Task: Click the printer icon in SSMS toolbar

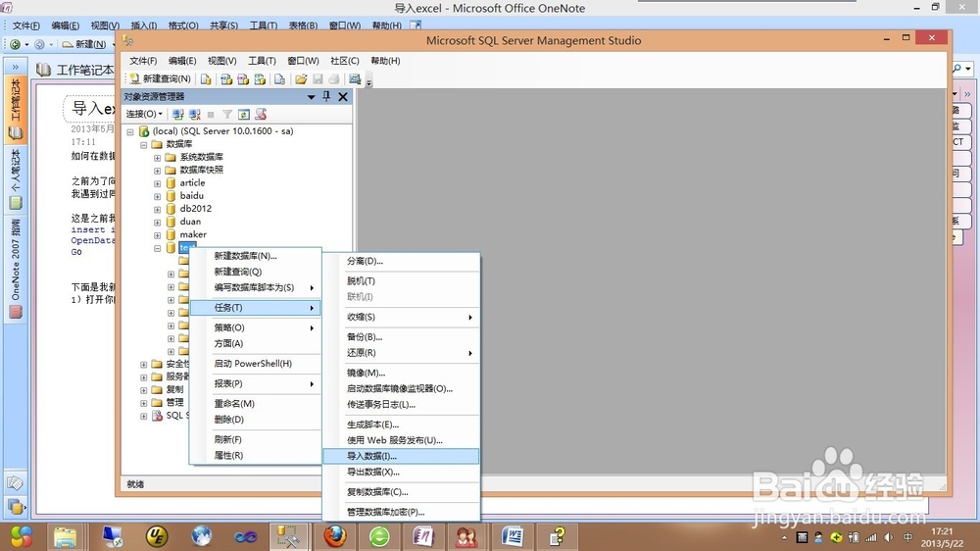Action: pyautogui.click(x=334, y=79)
